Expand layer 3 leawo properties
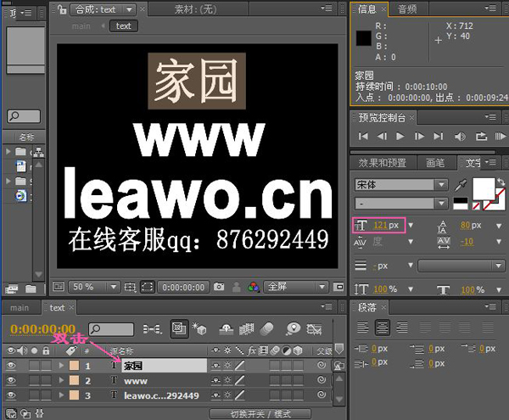Image resolution: width=509 pixels, height=420 pixels. [x=61, y=395]
